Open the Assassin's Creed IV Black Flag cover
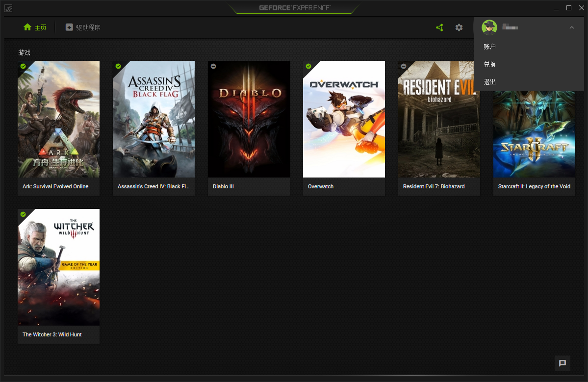 [x=154, y=119]
